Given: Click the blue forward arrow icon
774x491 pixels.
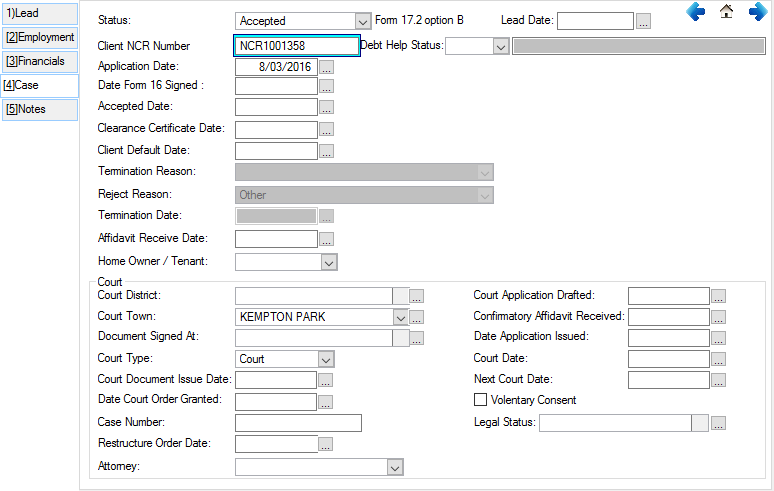Looking at the screenshot, I should tap(758, 12).
